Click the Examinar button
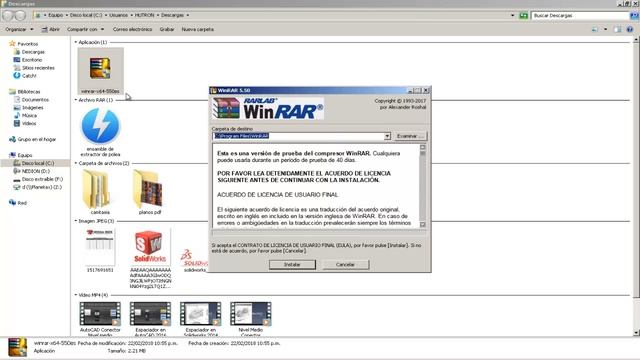Image resolution: width=640 pixels, height=360 pixels. pos(410,136)
